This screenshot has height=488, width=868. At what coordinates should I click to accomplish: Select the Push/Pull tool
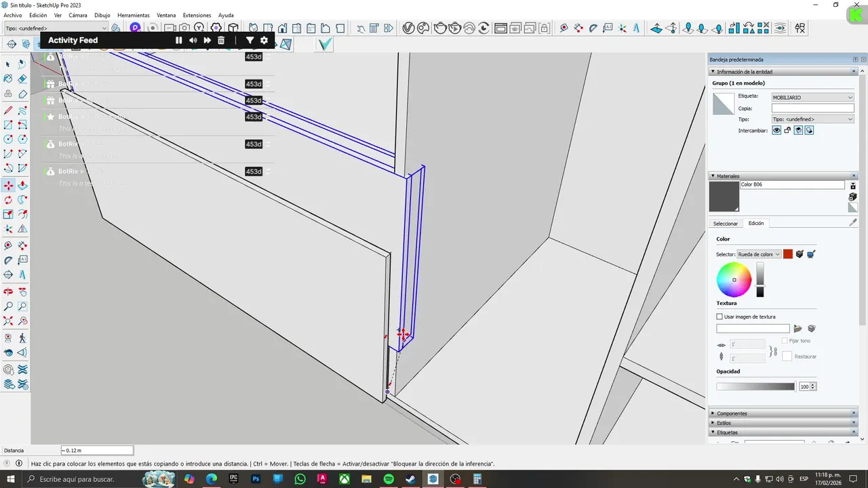coord(22,185)
